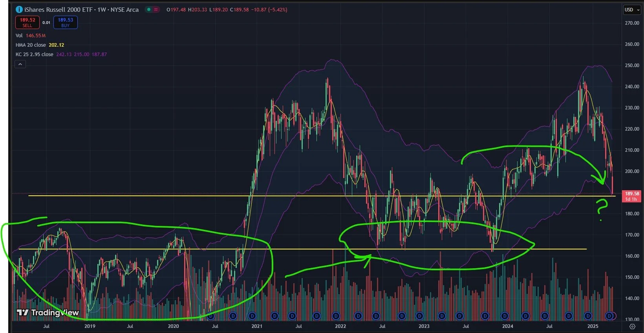Click the KC upper value 242.13

point(64,55)
